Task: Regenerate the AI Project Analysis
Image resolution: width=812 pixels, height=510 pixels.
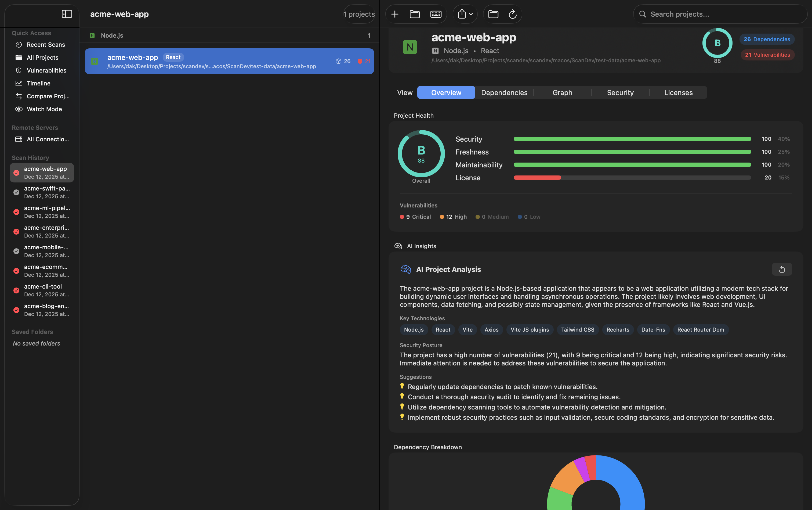Action: tap(782, 269)
